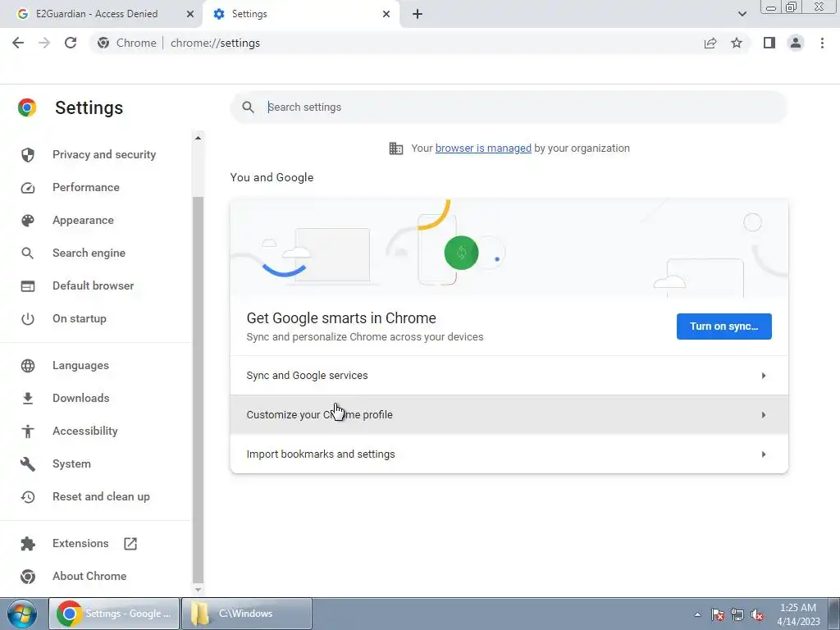Click the Reset and clean up clock icon

click(28, 496)
